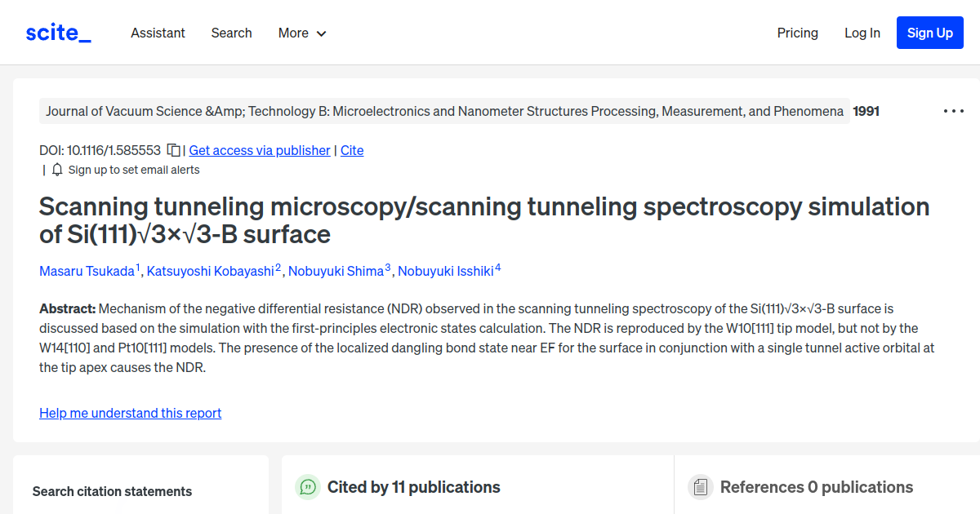Open the three-dot overflow menu
This screenshot has width=980, height=514.
coord(954,110)
